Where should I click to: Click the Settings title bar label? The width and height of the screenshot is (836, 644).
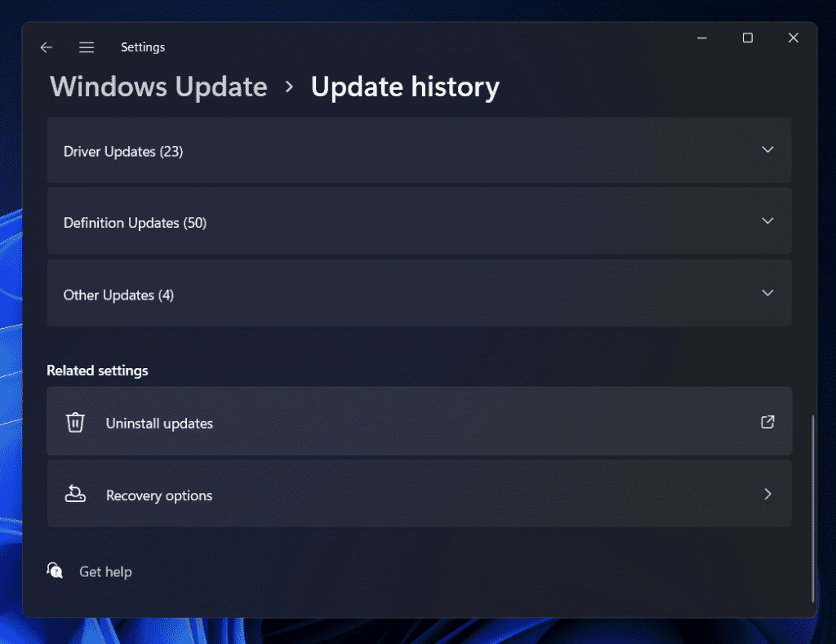pos(143,47)
